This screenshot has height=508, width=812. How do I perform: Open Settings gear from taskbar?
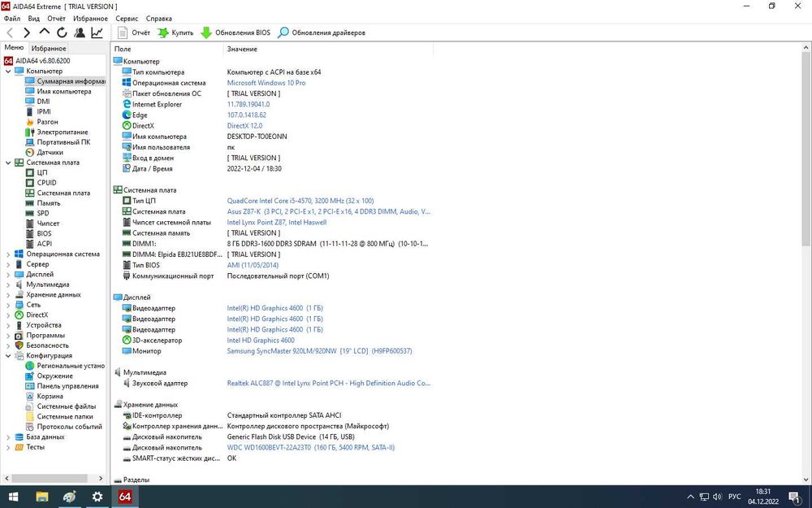coord(97,497)
